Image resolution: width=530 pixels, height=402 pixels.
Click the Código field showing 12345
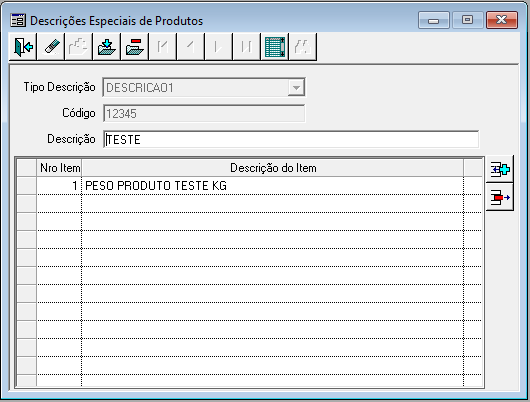(x=204, y=114)
